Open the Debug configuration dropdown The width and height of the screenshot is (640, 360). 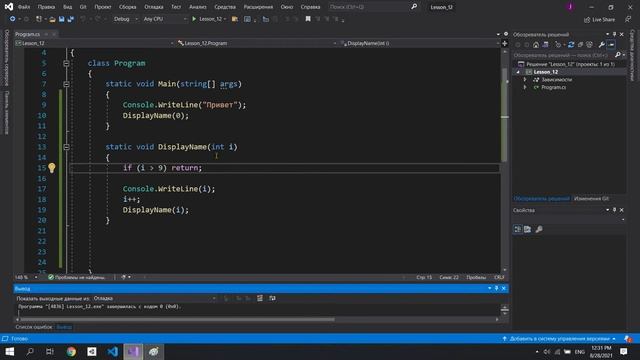point(125,19)
